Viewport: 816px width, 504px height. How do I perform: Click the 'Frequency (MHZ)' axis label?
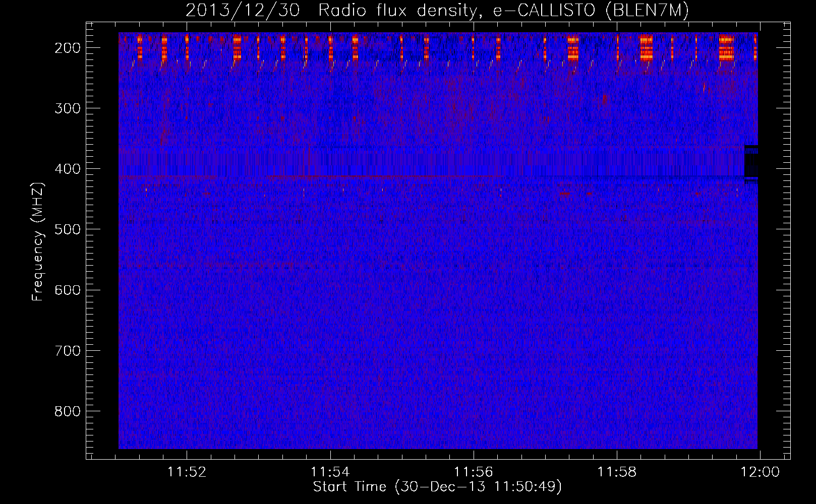[x=38, y=242]
